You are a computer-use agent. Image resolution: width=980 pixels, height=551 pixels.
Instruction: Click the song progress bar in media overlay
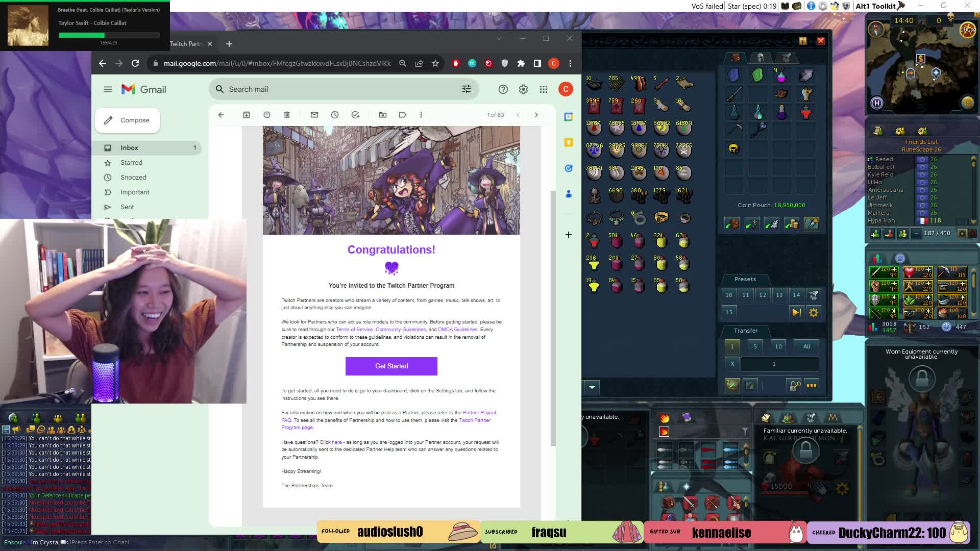pos(109,35)
